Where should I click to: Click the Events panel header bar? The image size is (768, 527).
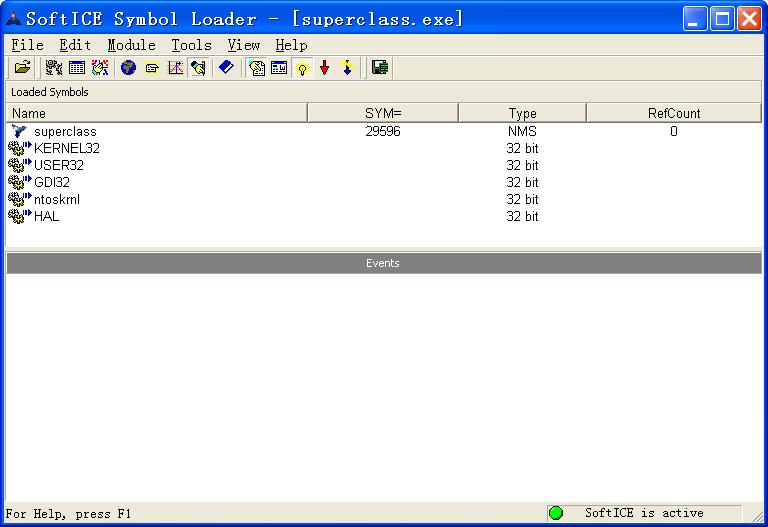pyautogui.click(x=384, y=263)
